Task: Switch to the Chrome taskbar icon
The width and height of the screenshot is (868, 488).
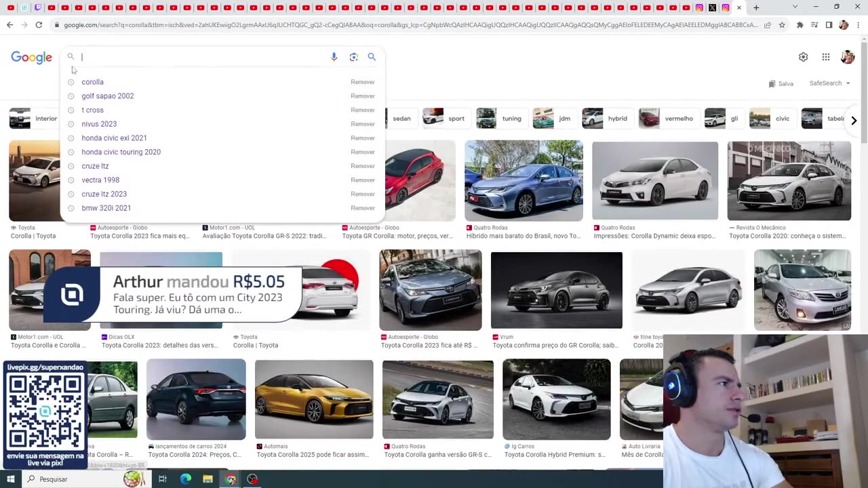Action: coord(231,479)
